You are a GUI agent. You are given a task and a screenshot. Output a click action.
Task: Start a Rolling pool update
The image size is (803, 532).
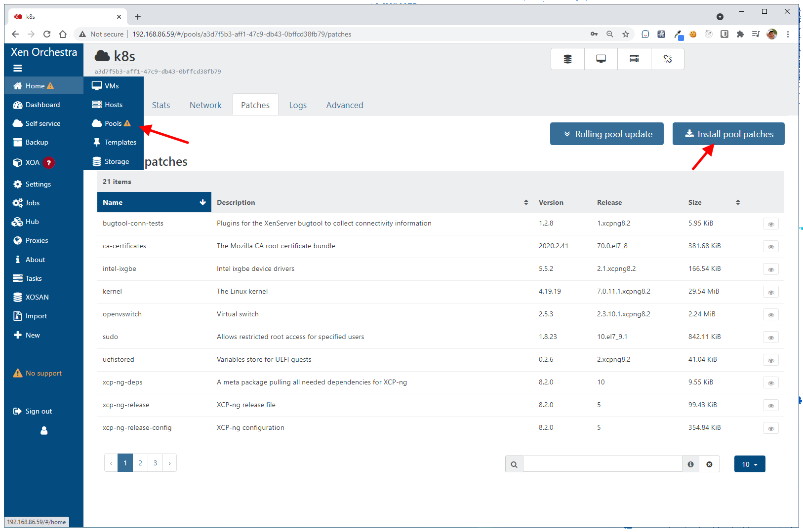607,134
